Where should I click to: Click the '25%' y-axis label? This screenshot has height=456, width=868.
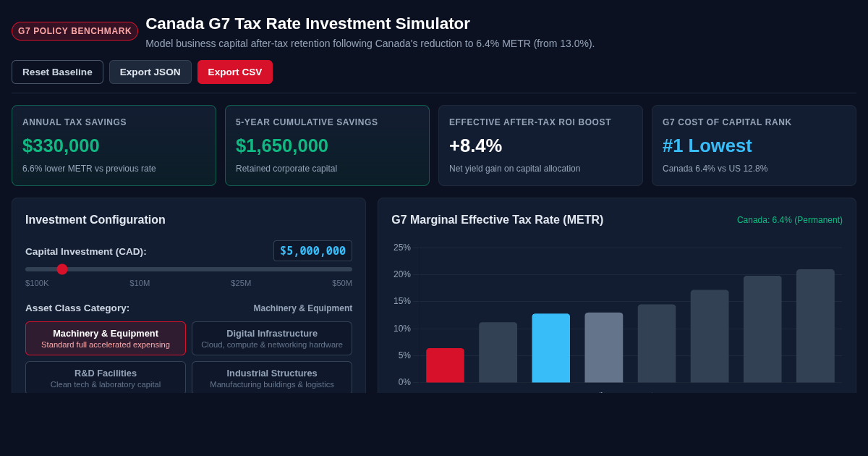pyautogui.click(x=402, y=248)
